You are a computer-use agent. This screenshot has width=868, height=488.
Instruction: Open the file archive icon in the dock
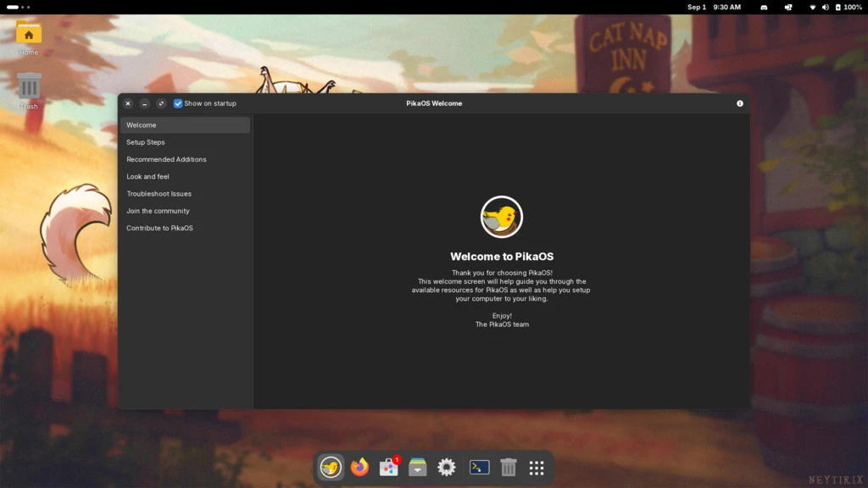click(417, 467)
